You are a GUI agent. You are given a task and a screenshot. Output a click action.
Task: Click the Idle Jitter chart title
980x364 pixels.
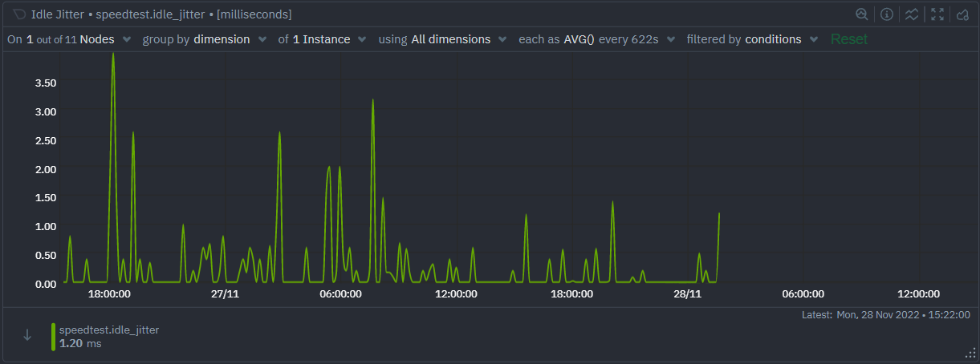[52, 14]
